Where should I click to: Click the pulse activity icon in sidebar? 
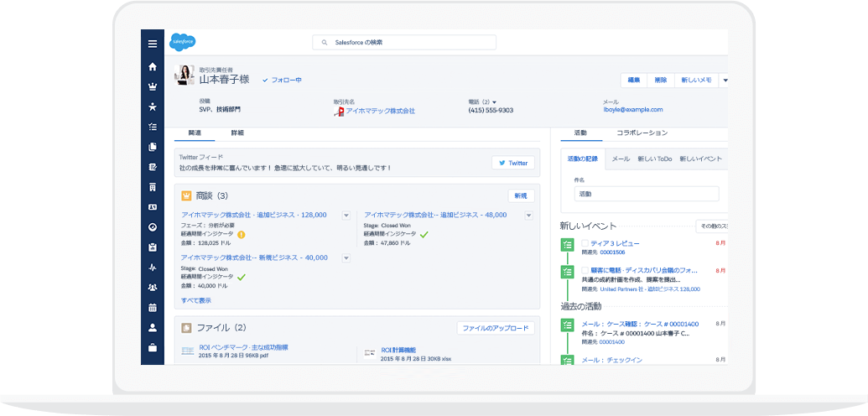click(152, 268)
